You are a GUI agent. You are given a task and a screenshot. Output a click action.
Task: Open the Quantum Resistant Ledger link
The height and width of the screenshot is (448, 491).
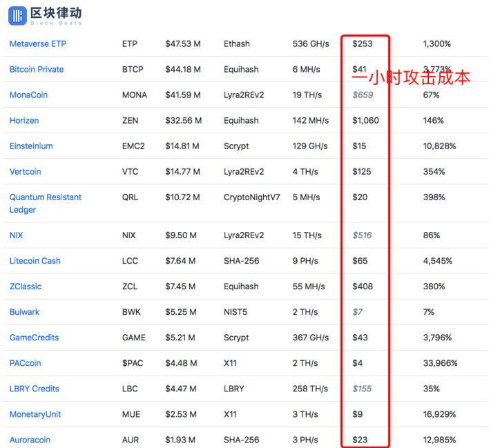click(46, 204)
